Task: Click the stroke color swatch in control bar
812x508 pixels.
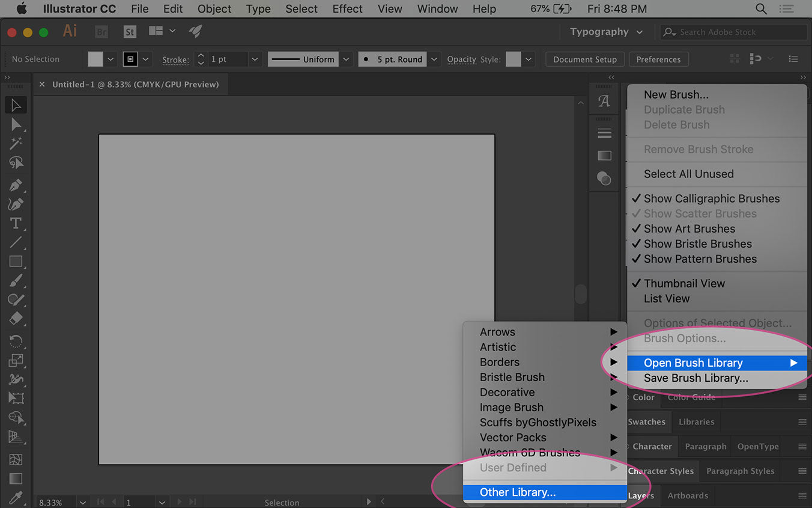Action: 130,59
